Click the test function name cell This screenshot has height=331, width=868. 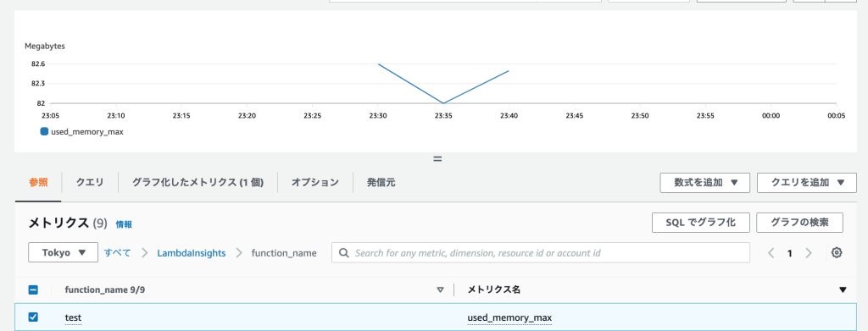point(73,317)
